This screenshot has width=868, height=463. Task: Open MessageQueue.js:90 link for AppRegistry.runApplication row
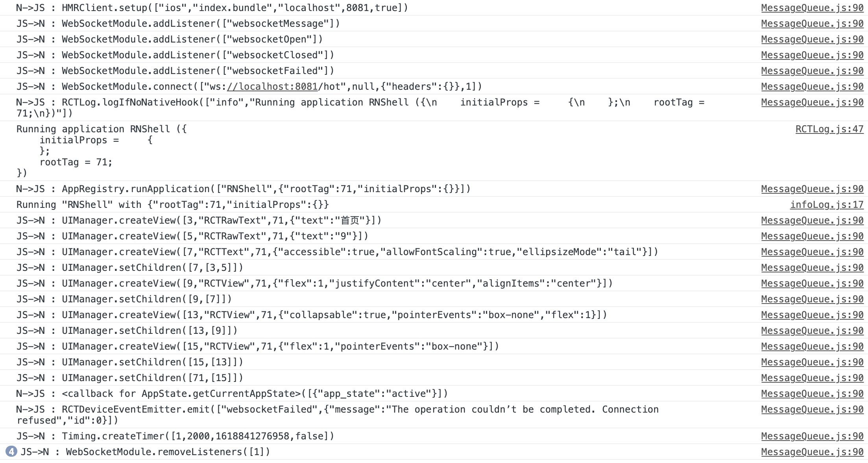point(812,189)
